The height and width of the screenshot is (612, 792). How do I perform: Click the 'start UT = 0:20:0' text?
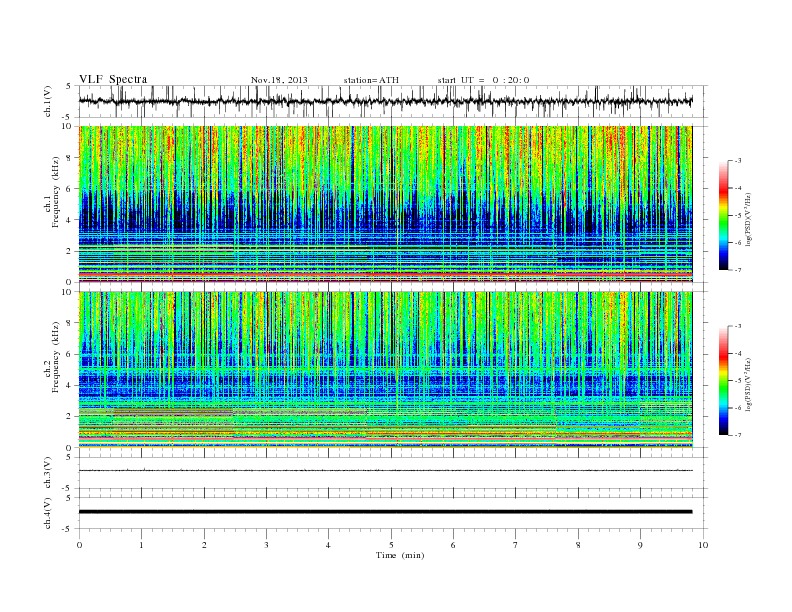point(483,80)
